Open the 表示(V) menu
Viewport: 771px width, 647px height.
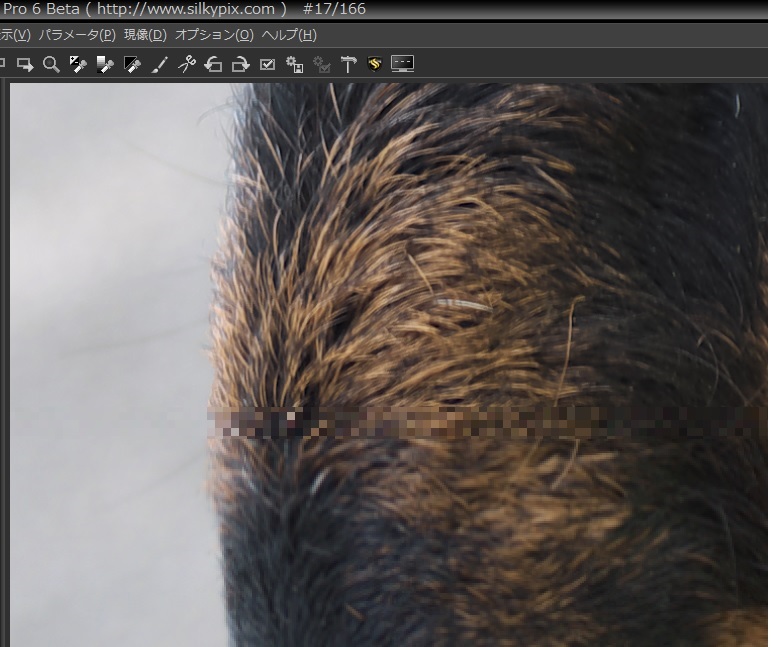coord(15,35)
